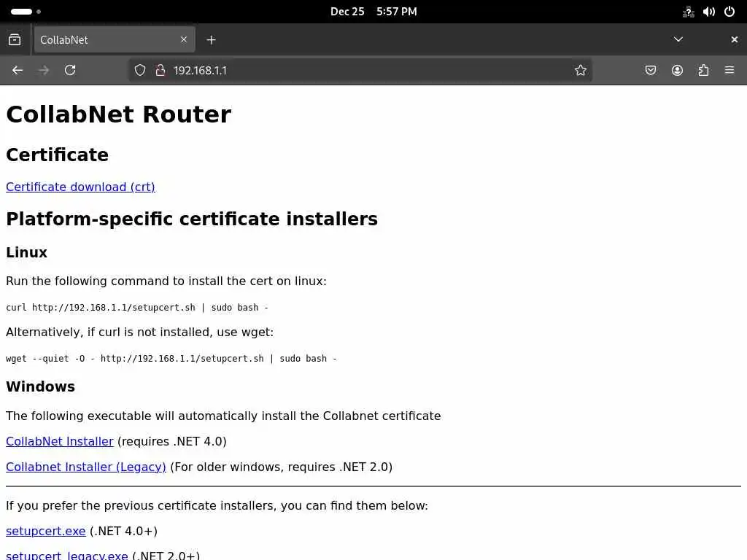The height and width of the screenshot is (560, 747).
Task: Open the network status tray icon
Action: coord(689,12)
